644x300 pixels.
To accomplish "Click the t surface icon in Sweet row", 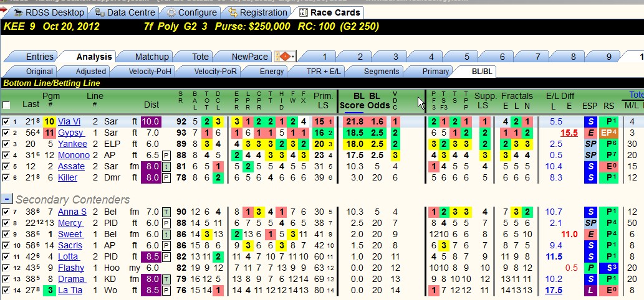I will point(166,235).
